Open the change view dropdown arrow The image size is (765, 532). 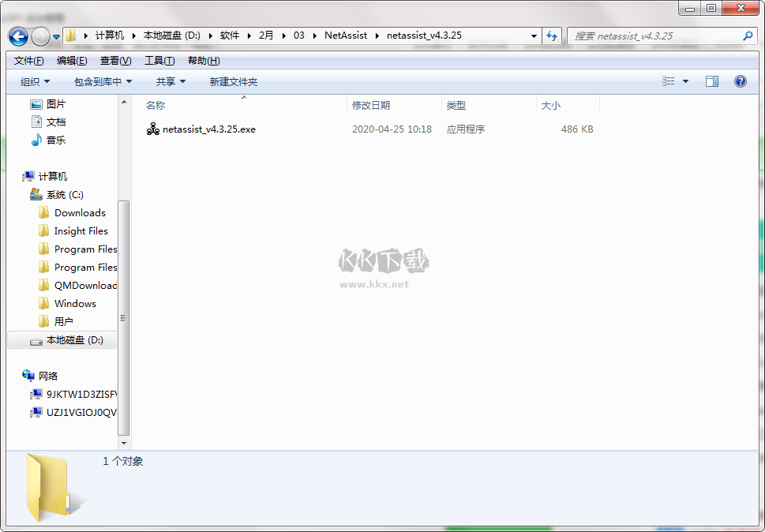coord(685,81)
